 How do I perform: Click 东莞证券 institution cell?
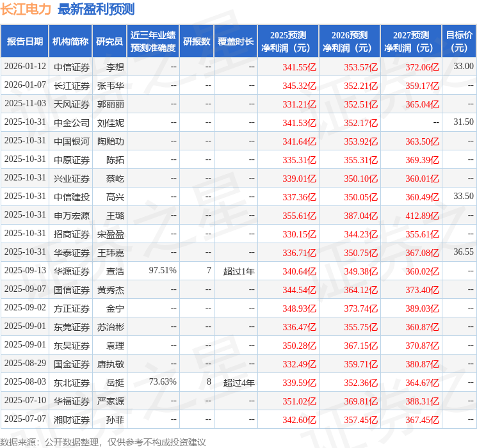(72, 327)
